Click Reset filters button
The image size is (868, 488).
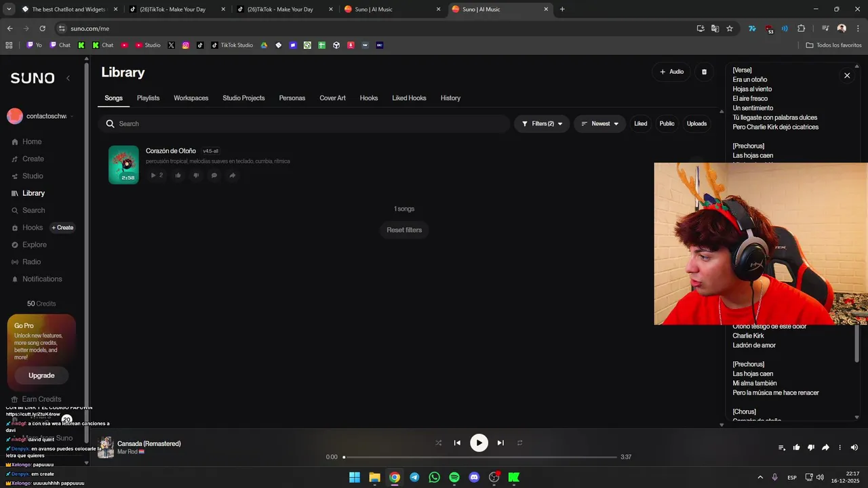coord(404,230)
